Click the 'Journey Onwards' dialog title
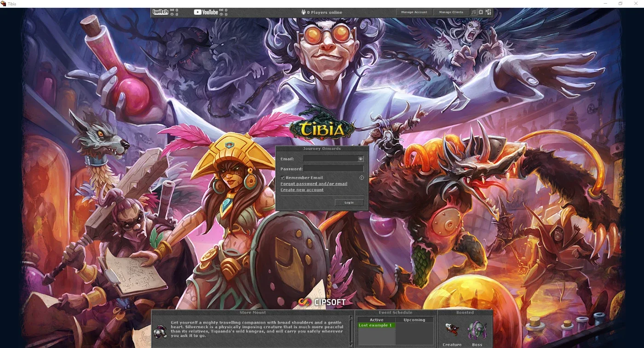 coord(322,148)
